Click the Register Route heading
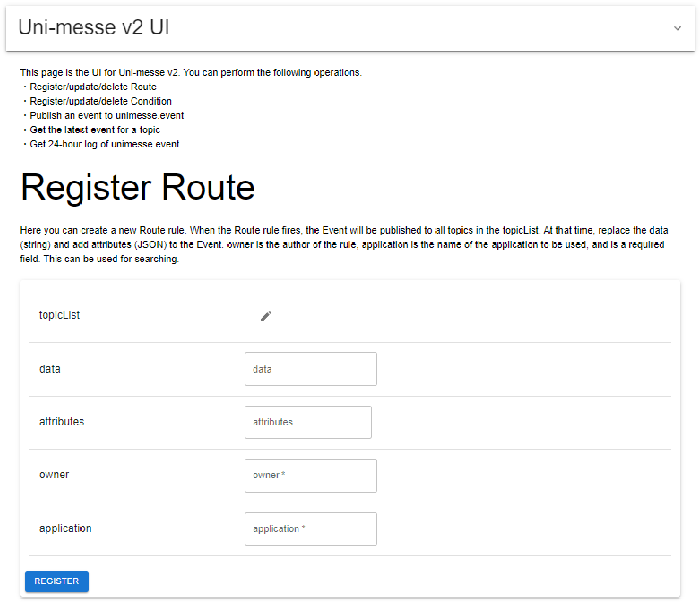 (137, 188)
